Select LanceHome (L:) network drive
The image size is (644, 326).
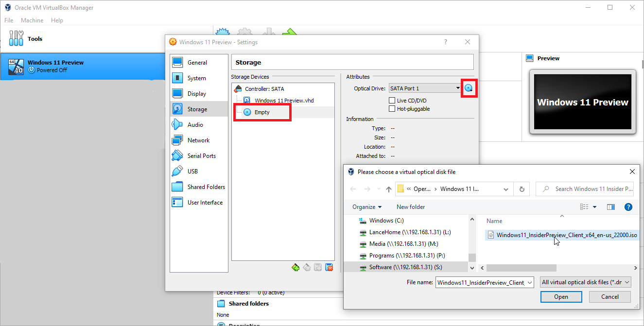[x=410, y=232]
